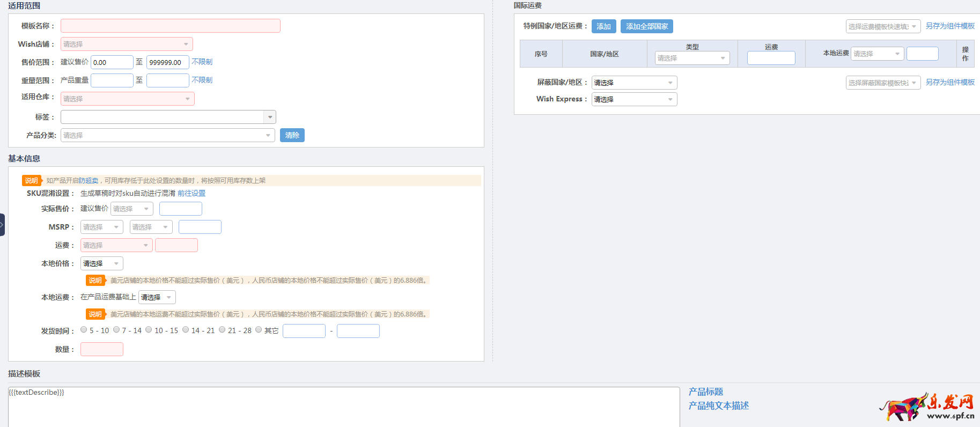The width and height of the screenshot is (980, 427).
Task: Open the 屏蔽国家/地区 dropdown
Action: point(634,83)
